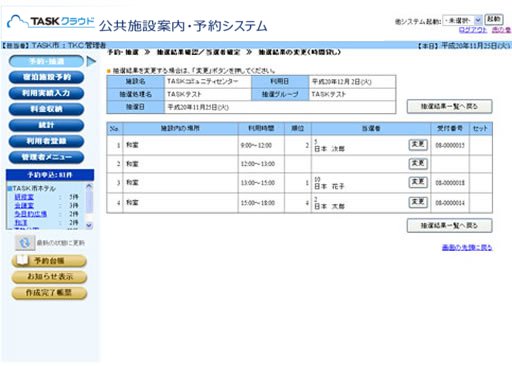Click the 会議室 link in reservation list

click(24, 205)
